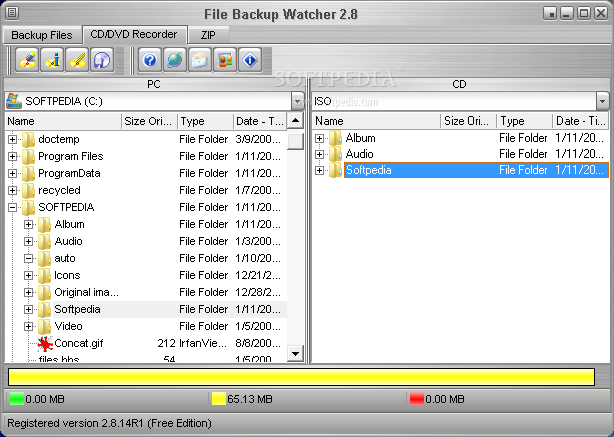This screenshot has width=614, height=437.
Task: Open the disc information toolbar icon
Action: coord(52,60)
